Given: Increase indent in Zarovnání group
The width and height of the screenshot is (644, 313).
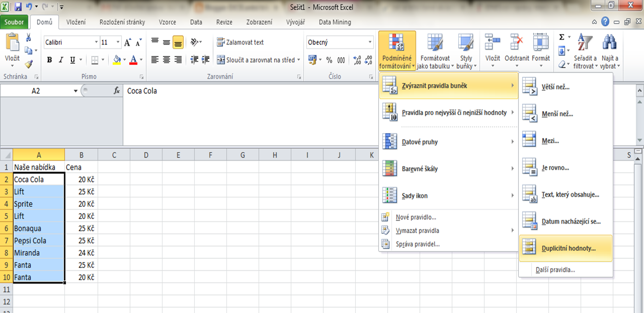Looking at the screenshot, I should click(206, 60).
